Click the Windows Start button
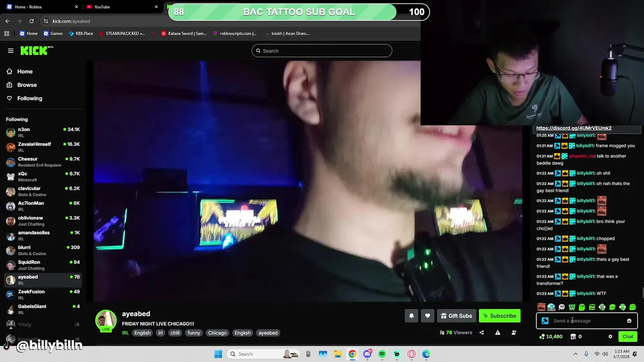644x362 pixels. pos(218,354)
